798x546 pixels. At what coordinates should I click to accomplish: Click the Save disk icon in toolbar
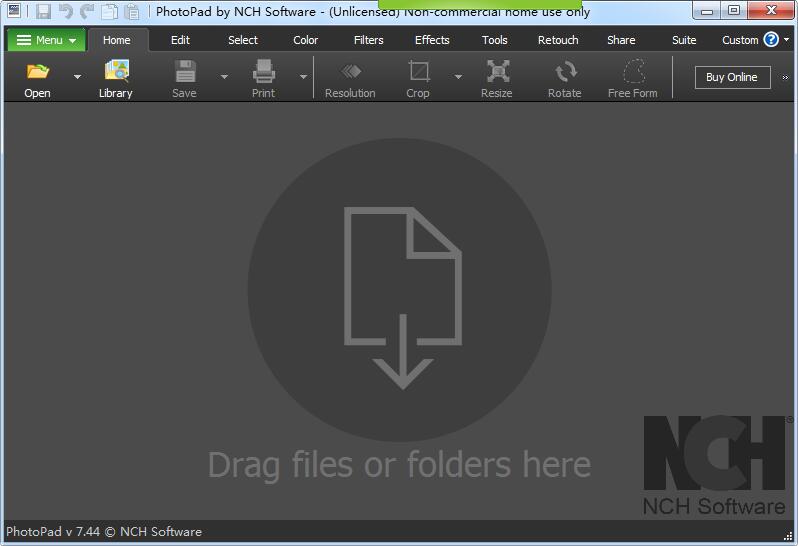click(x=184, y=73)
